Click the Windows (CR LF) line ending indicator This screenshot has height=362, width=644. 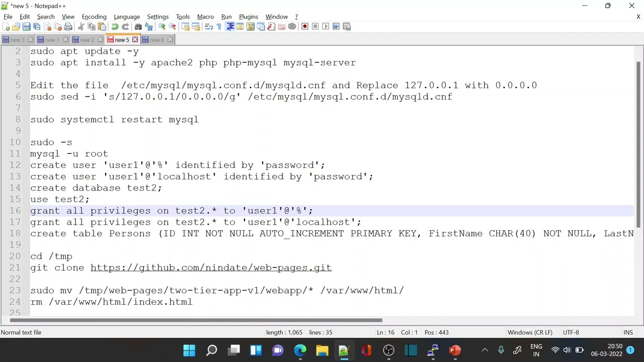click(530, 332)
